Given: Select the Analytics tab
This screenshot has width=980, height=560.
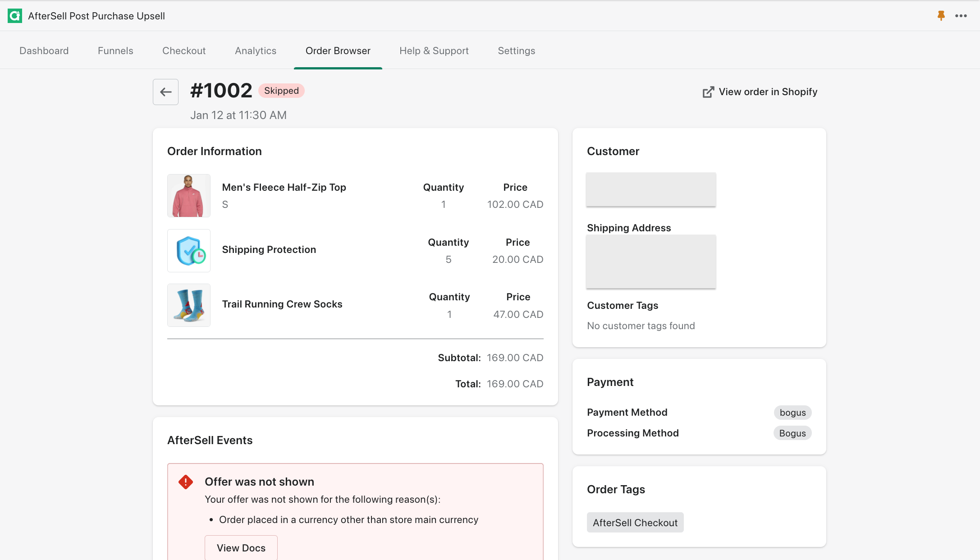Looking at the screenshot, I should coord(256,51).
